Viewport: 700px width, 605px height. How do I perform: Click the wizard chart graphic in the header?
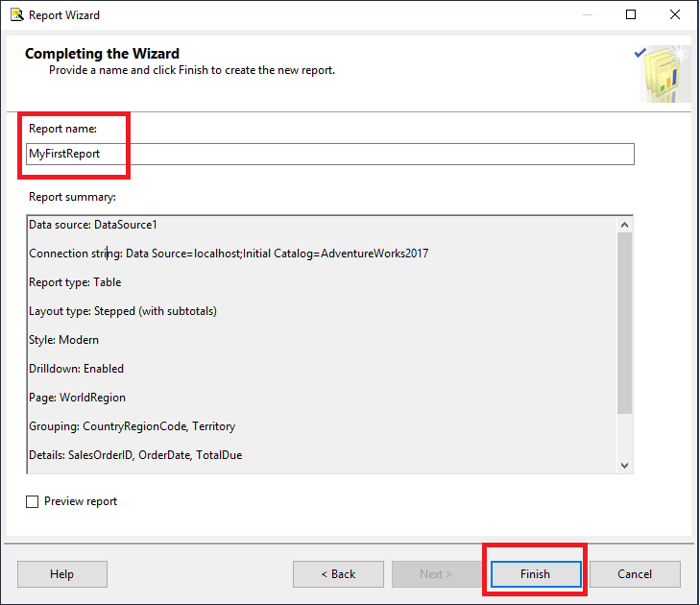point(663,74)
